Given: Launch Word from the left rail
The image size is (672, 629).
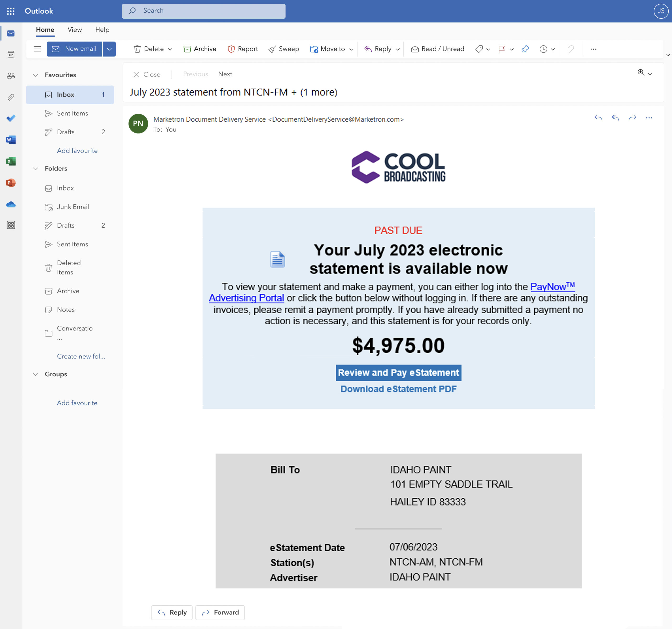Looking at the screenshot, I should pyautogui.click(x=11, y=140).
